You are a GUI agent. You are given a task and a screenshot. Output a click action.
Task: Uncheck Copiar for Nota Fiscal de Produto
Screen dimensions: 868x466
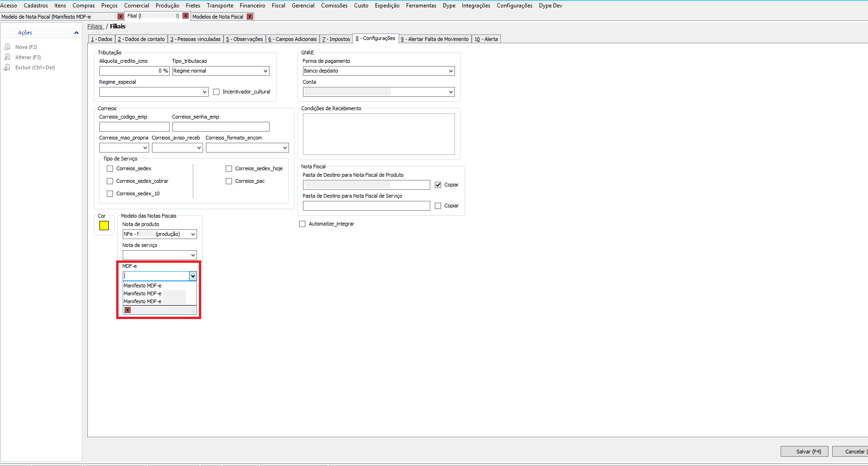coord(438,185)
